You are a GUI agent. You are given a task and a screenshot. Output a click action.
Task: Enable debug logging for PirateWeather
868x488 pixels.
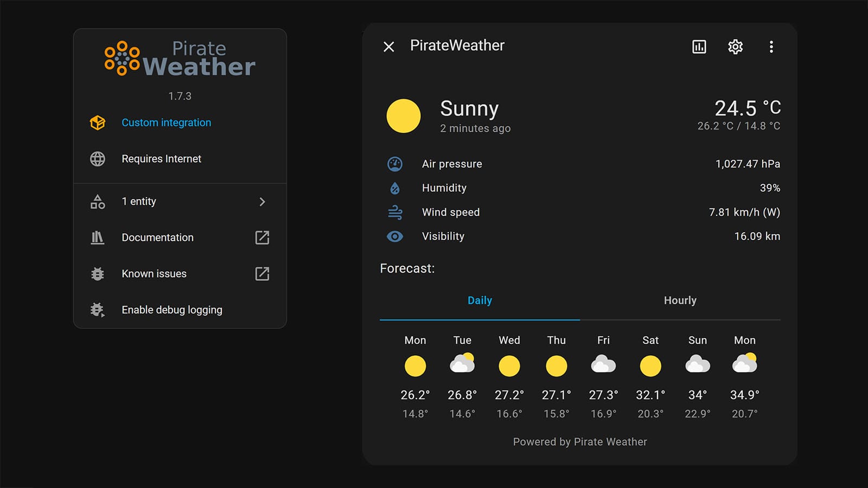click(171, 310)
